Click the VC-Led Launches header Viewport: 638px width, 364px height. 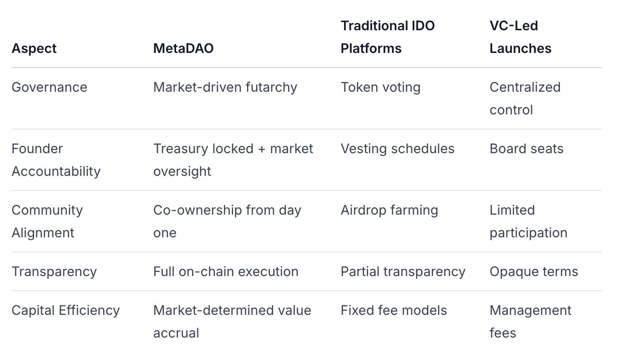click(520, 37)
